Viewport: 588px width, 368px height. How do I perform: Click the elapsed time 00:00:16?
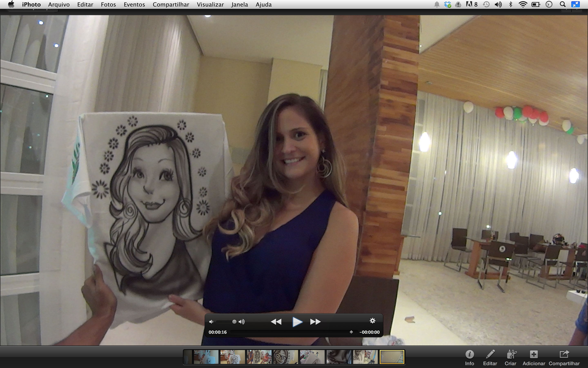217,332
